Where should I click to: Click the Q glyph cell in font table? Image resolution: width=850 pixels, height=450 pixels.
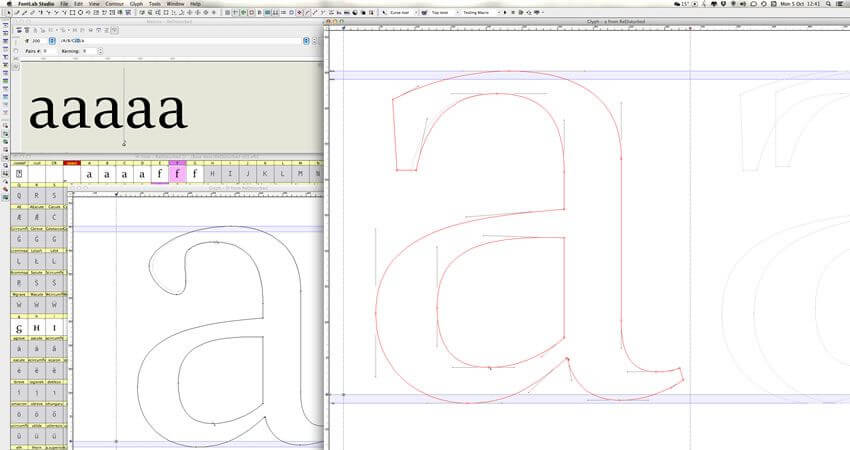(x=18, y=196)
